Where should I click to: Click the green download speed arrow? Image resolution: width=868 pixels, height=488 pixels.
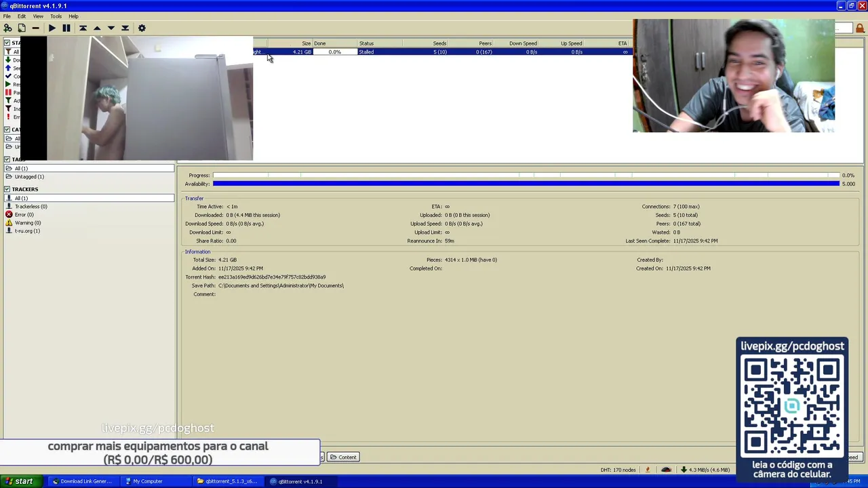684,470
